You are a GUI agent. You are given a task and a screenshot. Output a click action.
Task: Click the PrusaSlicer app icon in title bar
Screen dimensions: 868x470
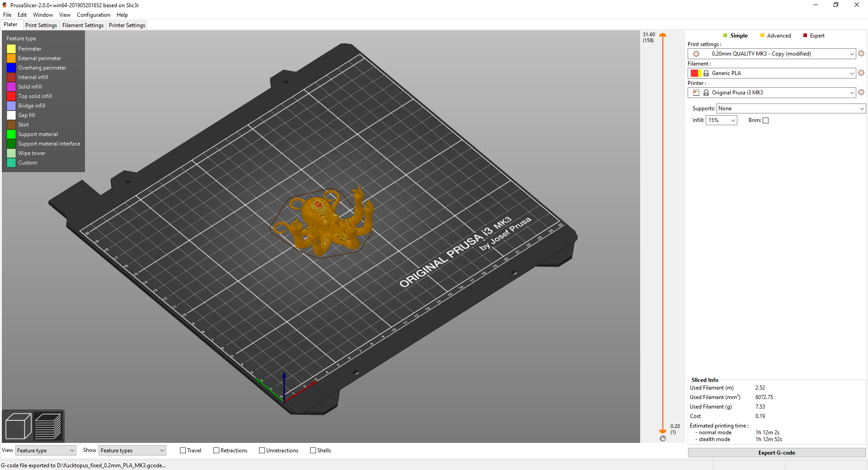[x=5, y=5]
